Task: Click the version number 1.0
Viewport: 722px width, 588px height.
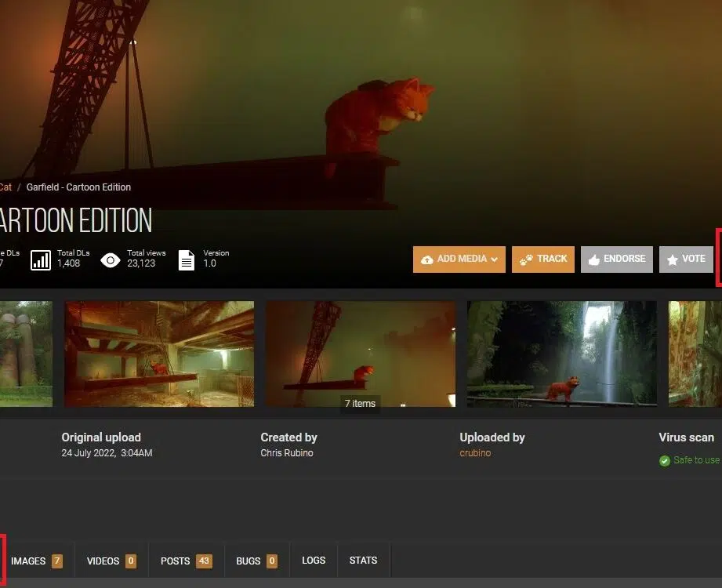Action: pyautogui.click(x=209, y=263)
